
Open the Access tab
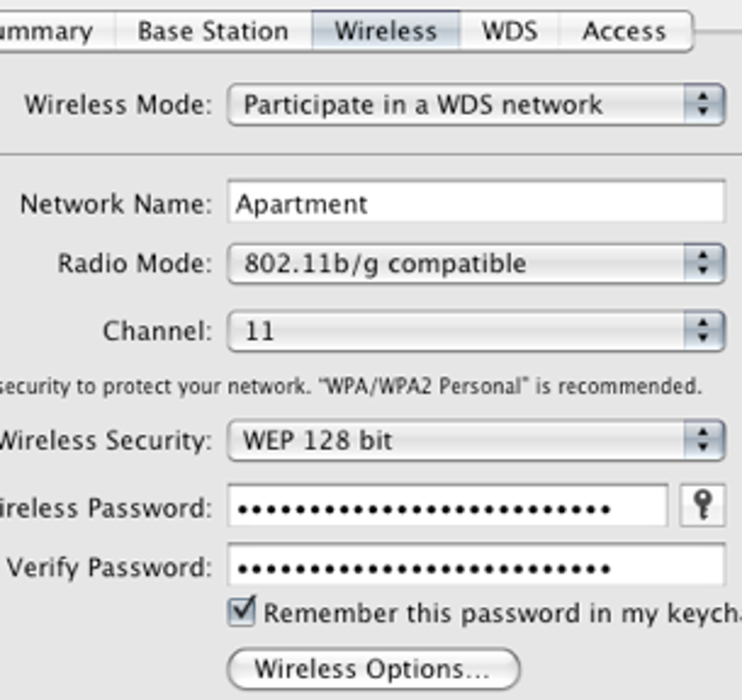tap(625, 32)
